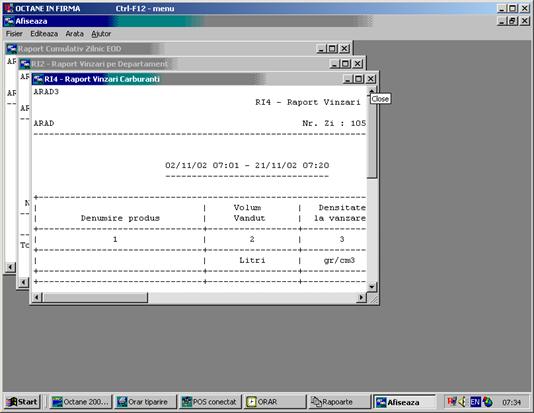Viewport: 534px width, 413px height.
Task: Click the Litri unit cell
Action: 252,260
